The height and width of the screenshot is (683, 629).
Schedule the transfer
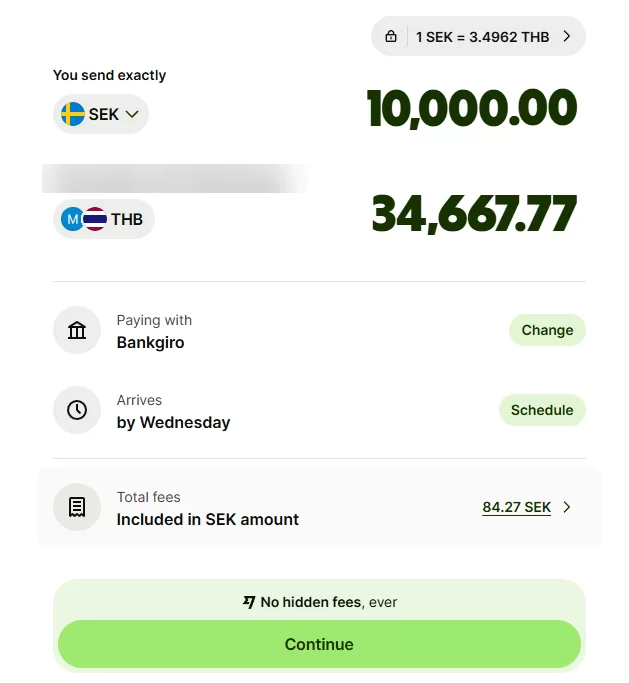click(542, 410)
